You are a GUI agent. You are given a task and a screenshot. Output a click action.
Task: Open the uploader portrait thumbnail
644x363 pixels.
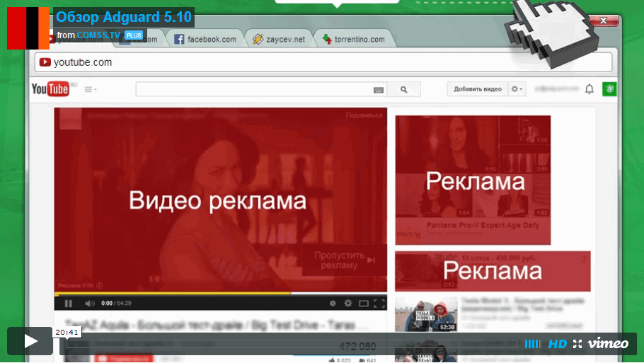pyautogui.click(x=28, y=28)
